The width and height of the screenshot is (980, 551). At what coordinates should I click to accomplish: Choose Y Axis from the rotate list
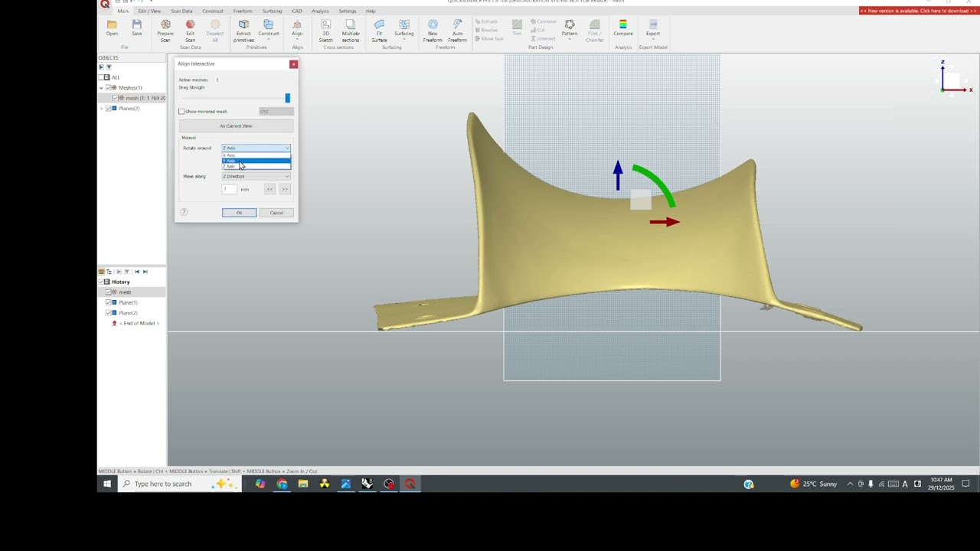tap(256, 161)
